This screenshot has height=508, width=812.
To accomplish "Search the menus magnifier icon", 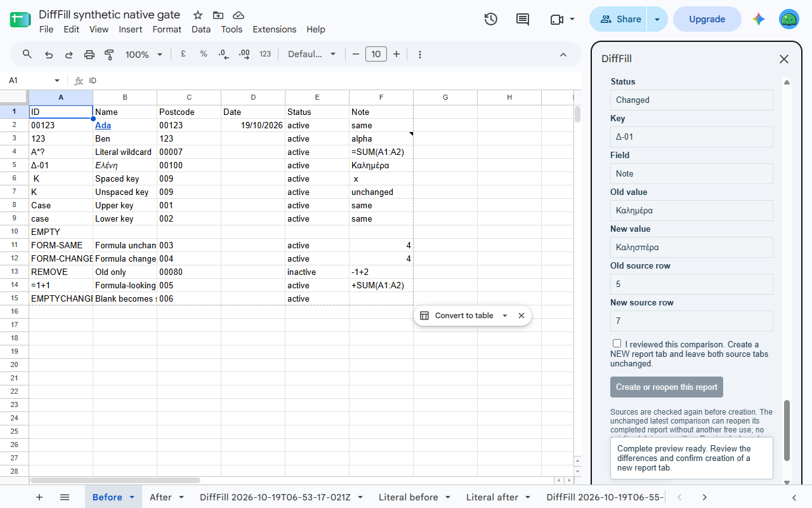I will (27, 55).
